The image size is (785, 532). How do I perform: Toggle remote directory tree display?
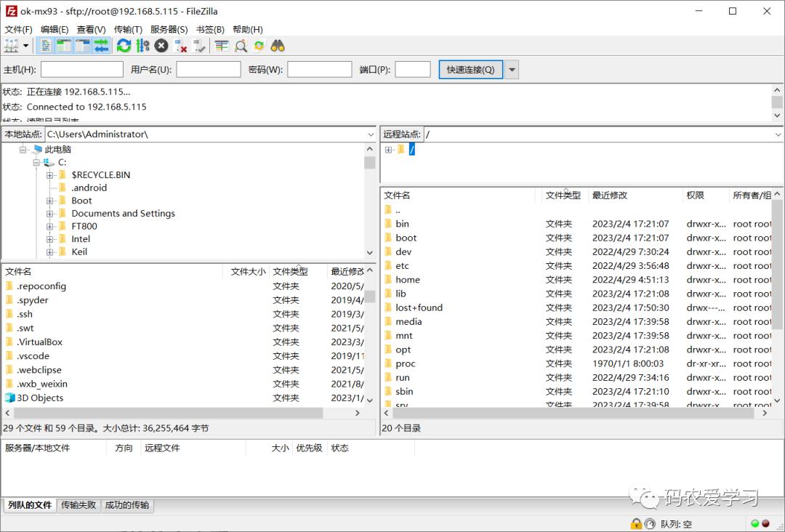(83, 46)
